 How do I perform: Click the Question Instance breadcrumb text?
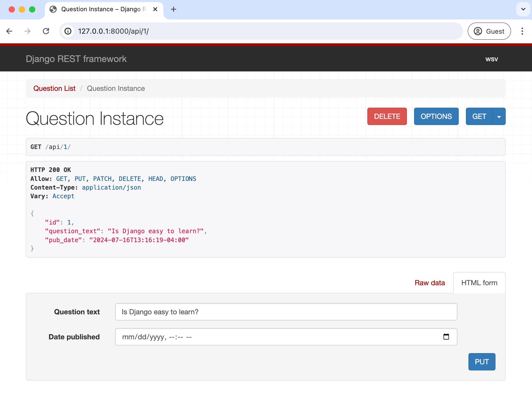116,89
